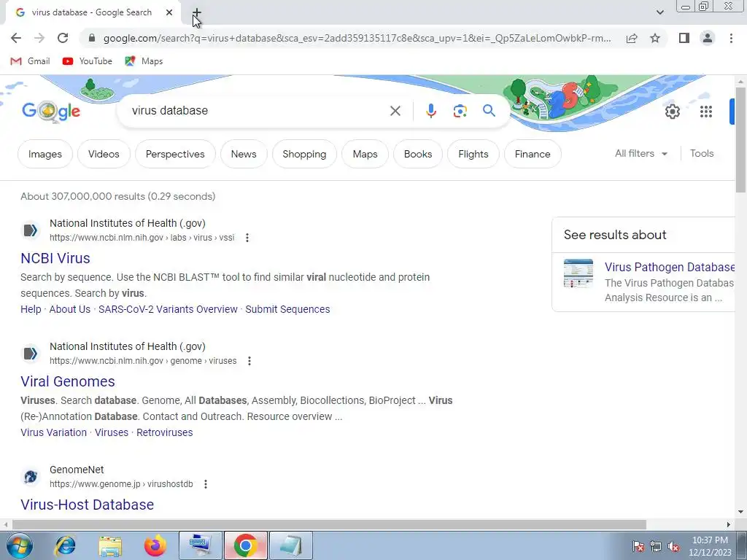747x560 pixels.
Task: Open the Viruses sitelink
Action: click(x=112, y=432)
